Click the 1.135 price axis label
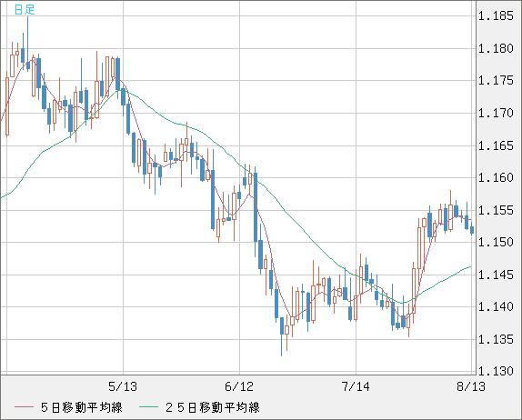This screenshot has height=420, width=522. pos(496,339)
